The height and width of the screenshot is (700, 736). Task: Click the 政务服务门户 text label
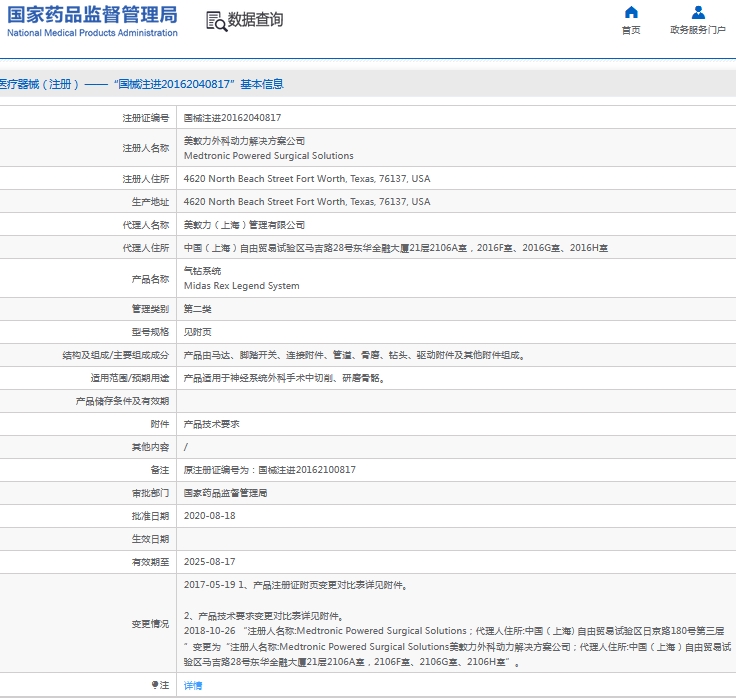click(698, 30)
